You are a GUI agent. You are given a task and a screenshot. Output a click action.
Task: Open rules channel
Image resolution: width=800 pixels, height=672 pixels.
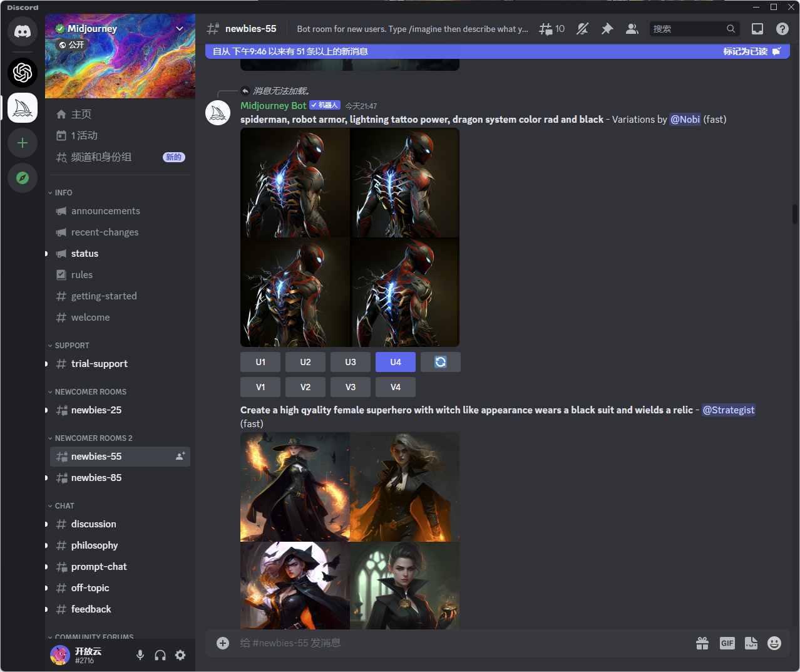(120, 275)
